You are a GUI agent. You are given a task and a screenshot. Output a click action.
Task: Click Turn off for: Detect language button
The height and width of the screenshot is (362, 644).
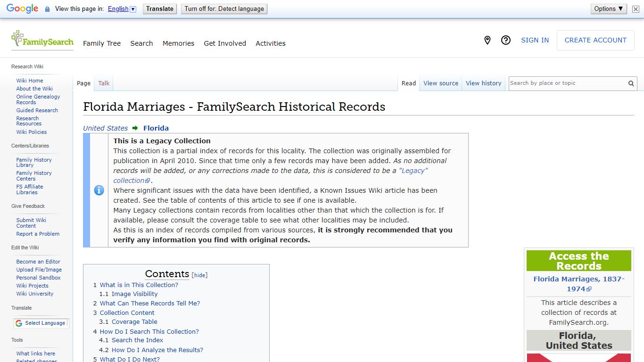coord(224,8)
